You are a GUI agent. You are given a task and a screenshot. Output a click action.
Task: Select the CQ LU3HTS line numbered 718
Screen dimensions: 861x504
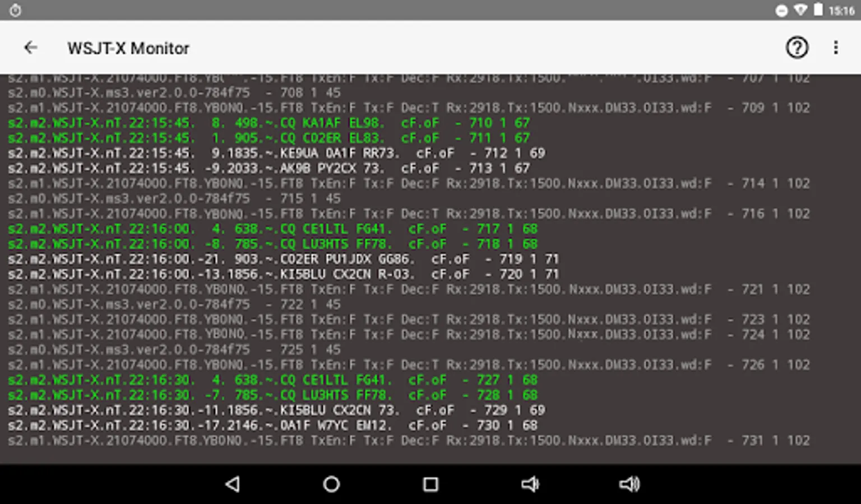click(x=273, y=244)
